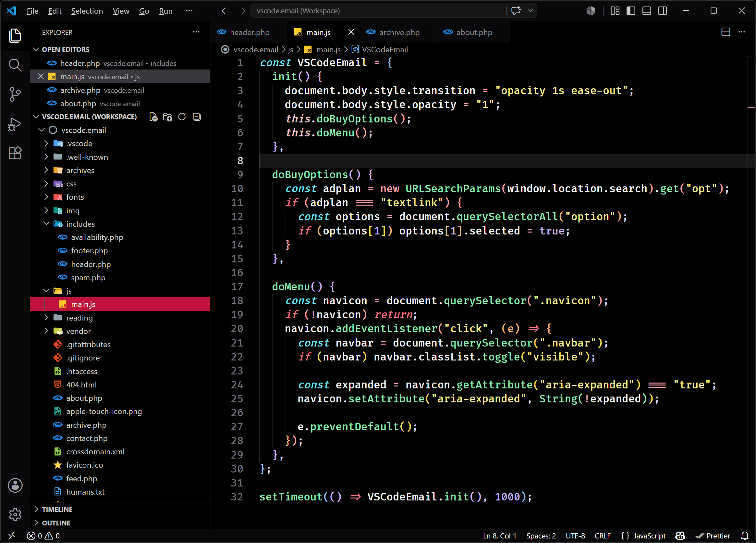Refresh the Explorer tree

[182, 117]
